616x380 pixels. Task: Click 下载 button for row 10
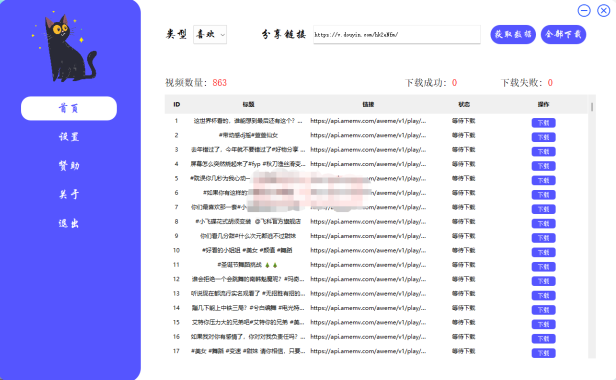coord(543,252)
